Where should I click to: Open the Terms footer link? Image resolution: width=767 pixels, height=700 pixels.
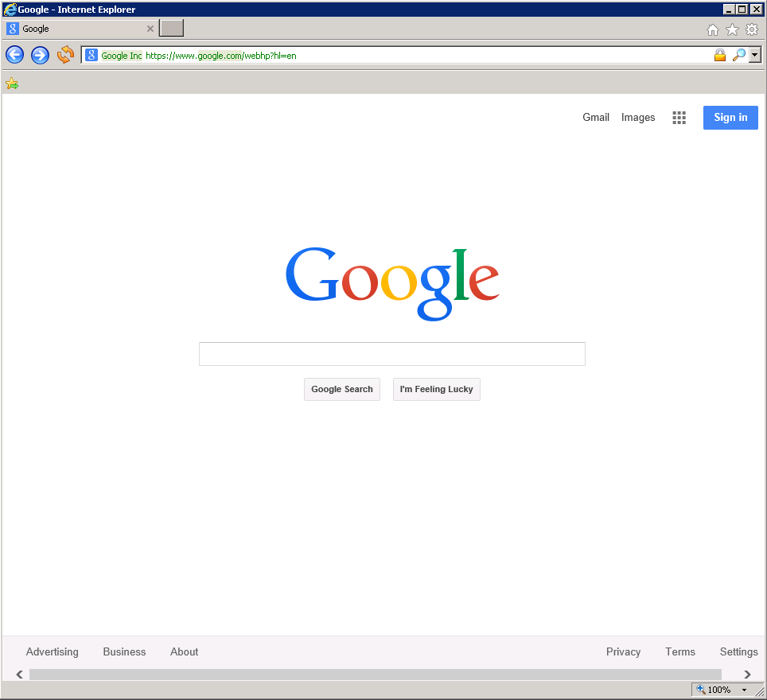click(x=680, y=651)
